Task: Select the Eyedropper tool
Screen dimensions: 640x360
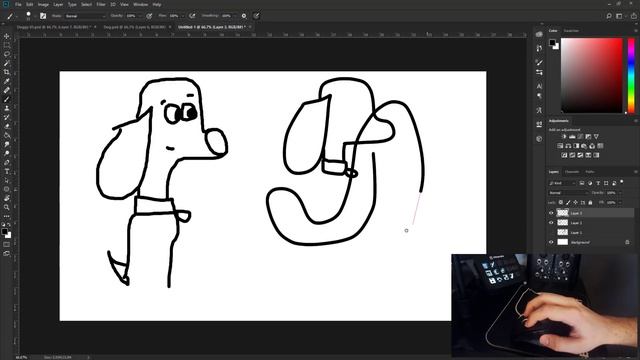Action: point(7,81)
